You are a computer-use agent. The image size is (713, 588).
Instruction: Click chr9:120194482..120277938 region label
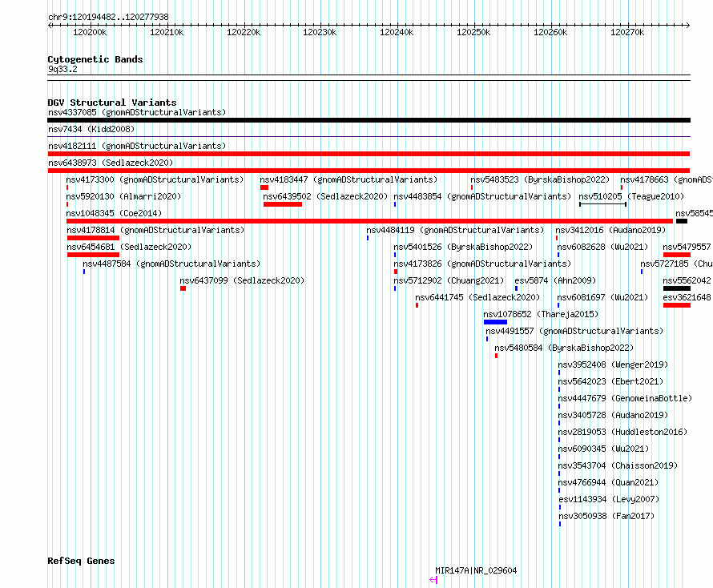108,17
